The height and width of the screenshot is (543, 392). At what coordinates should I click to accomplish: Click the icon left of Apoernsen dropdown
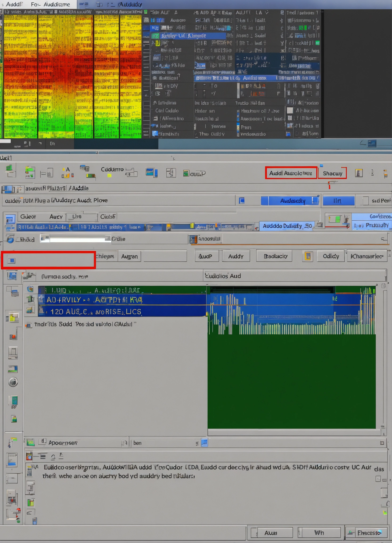[43, 441]
